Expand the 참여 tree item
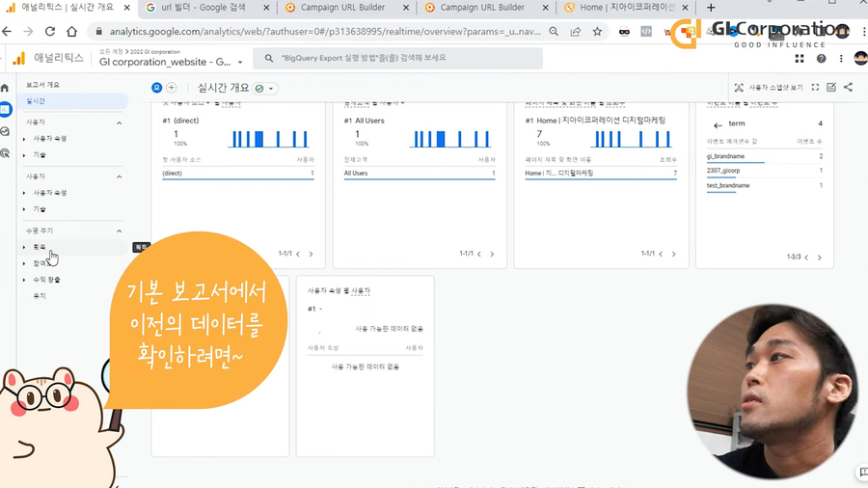 [x=24, y=263]
